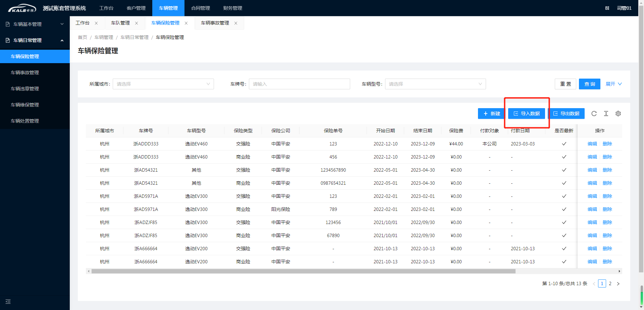The height and width of the screenshot is (310, 644).
Task: Click the refresh table icon
Action: 594,114
